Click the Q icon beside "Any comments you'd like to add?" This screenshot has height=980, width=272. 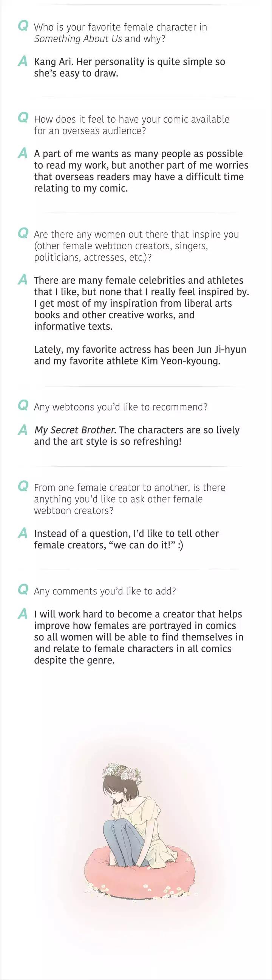click(23, 590)
